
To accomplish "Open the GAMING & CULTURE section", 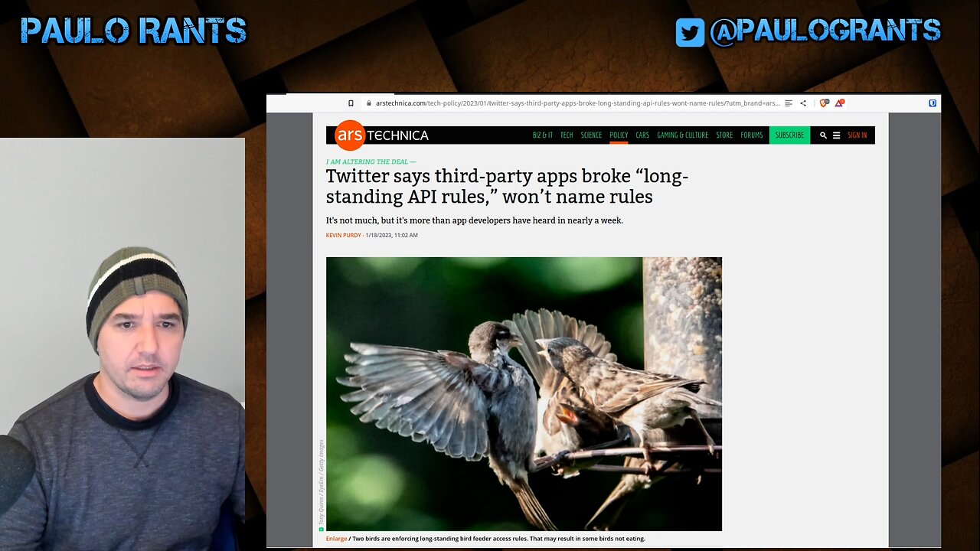I will 682,135.
